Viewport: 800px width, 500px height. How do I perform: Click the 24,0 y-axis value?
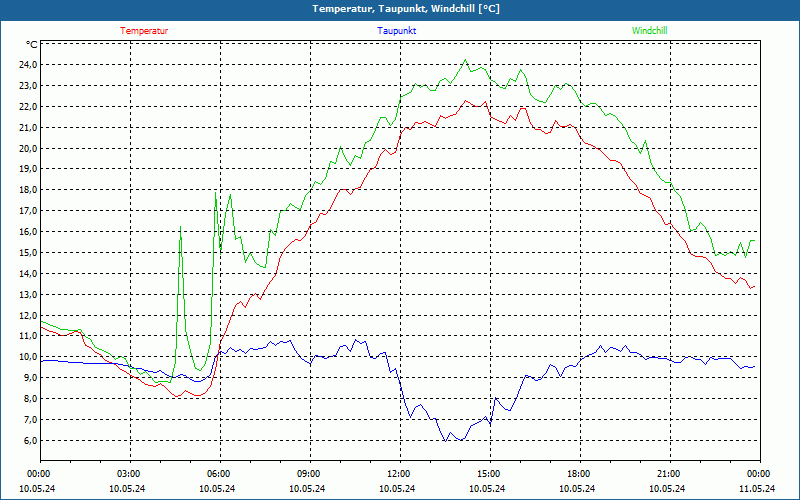pyautogui.click(x=28, y=65)
